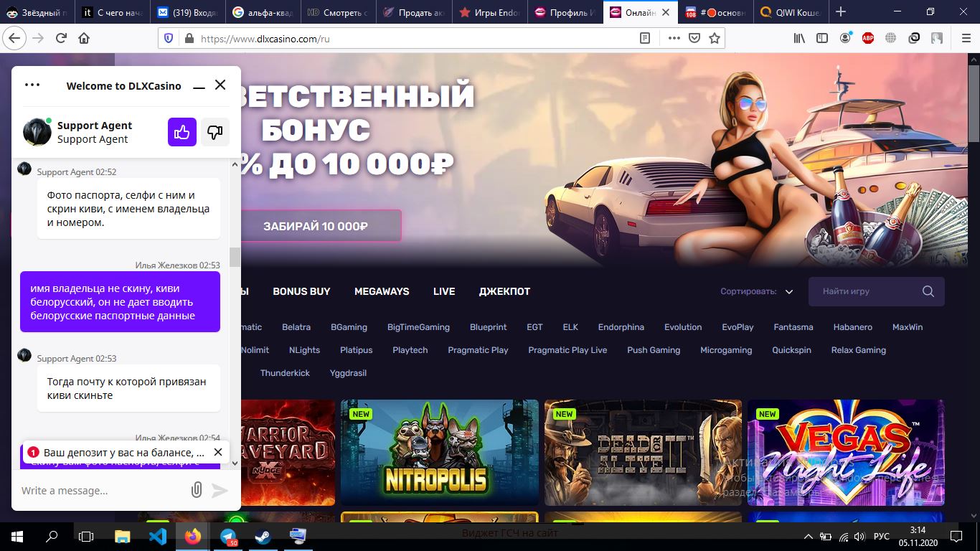The image size is (980, 551).
Task: Bookmark this page with star icon
Action: pyautogui.click(x=714, y=39)
